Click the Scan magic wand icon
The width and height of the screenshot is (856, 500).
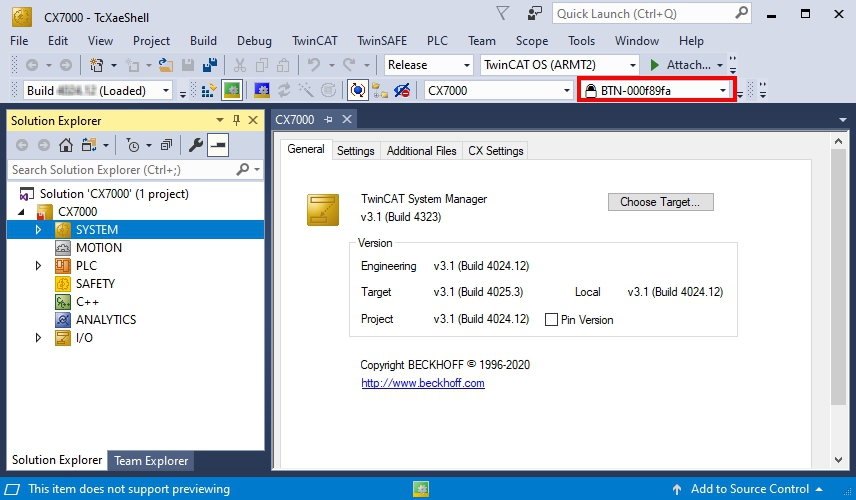click(x=306, y=91)
